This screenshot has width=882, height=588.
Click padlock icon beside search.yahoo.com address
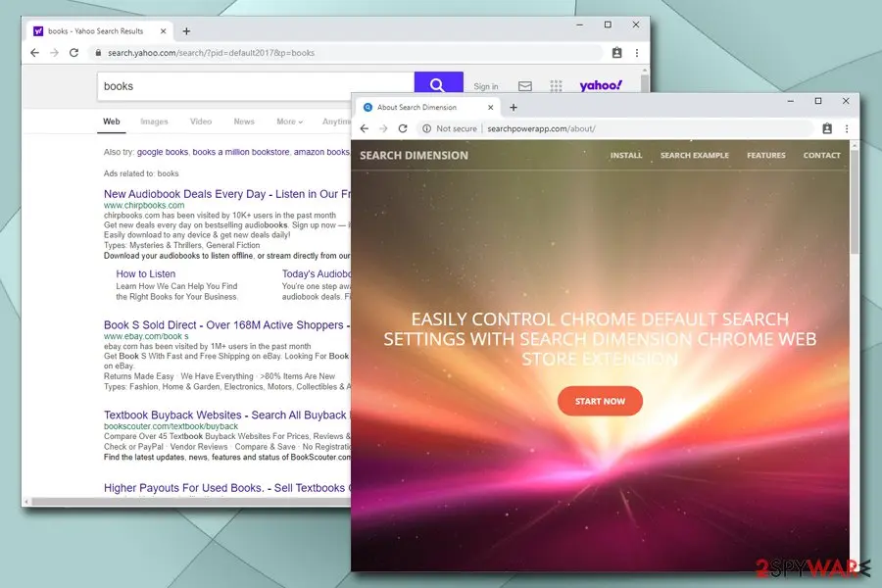point(98,52)
